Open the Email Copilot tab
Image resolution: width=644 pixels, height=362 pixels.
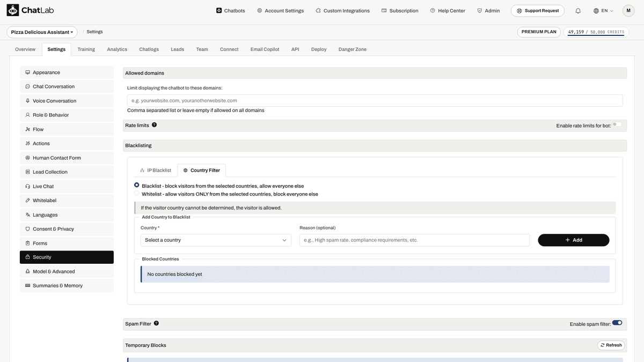click(265, 49)
